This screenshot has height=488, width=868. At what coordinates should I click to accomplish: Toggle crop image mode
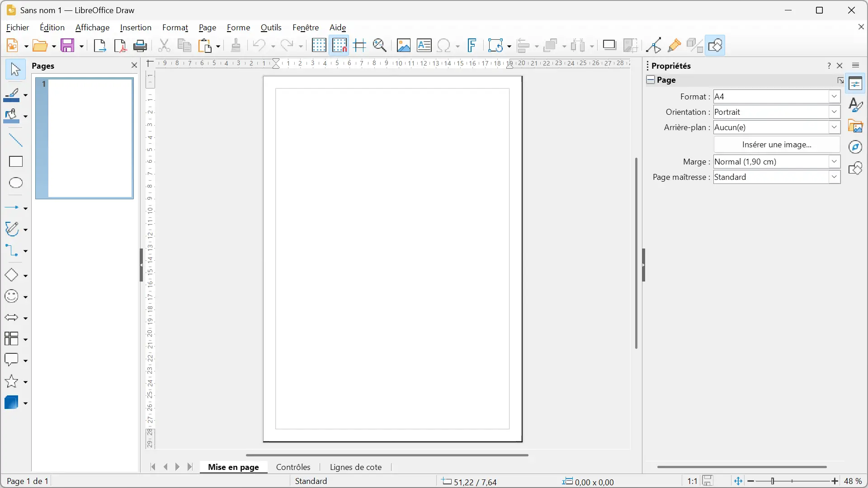(630, 46)
